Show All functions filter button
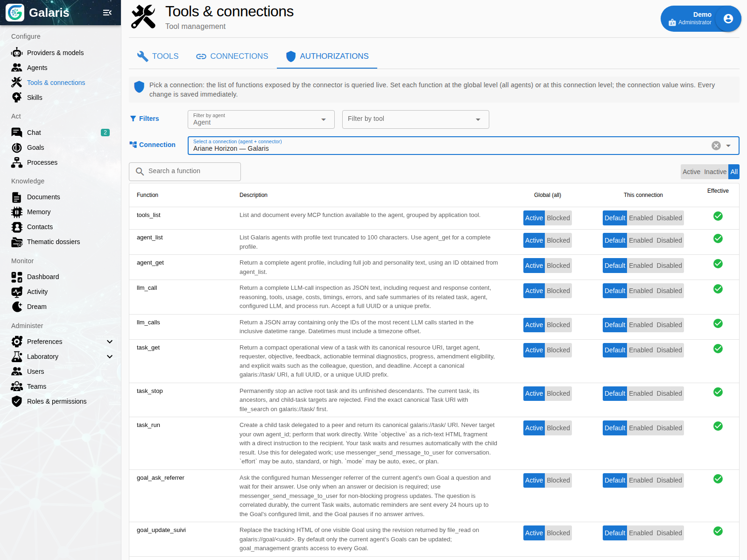The width and height of the screenshot is (747, 560). [734, 172]
